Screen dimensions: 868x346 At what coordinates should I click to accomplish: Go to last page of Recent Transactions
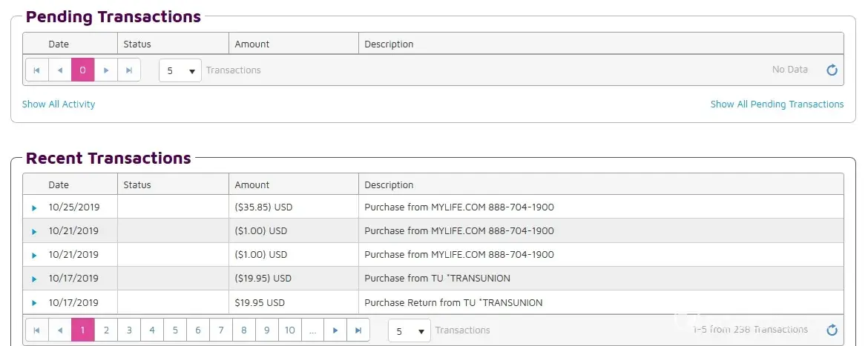pyautogui.click(x=358, y=330)
